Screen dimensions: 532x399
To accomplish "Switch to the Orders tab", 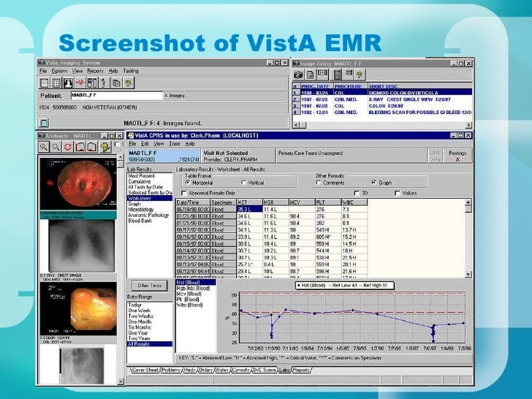I will (205, 370).
